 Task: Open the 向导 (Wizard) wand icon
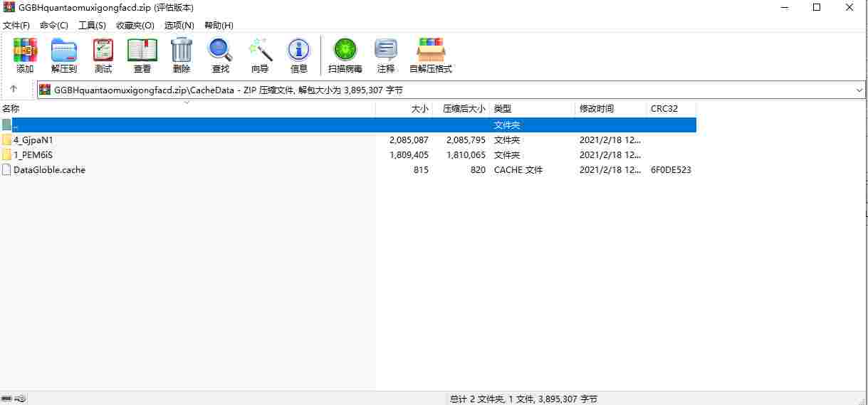pyautogui.click(x=260, y=51)
